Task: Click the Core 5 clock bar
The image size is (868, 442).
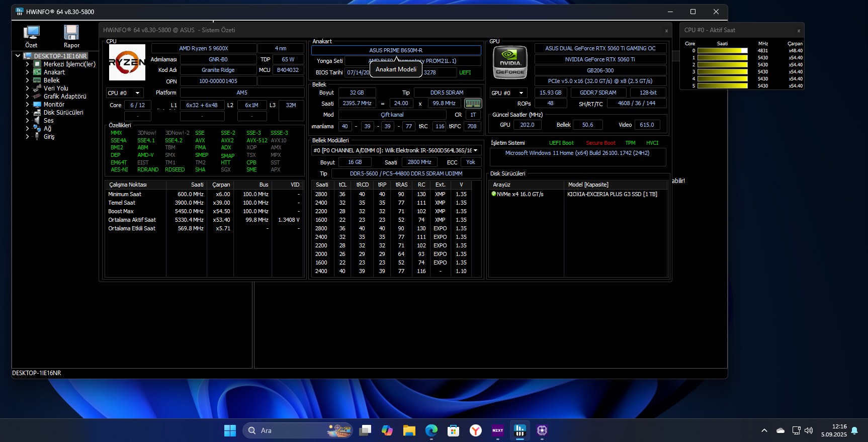Action: pyautogui.click(x=722, y=86)
